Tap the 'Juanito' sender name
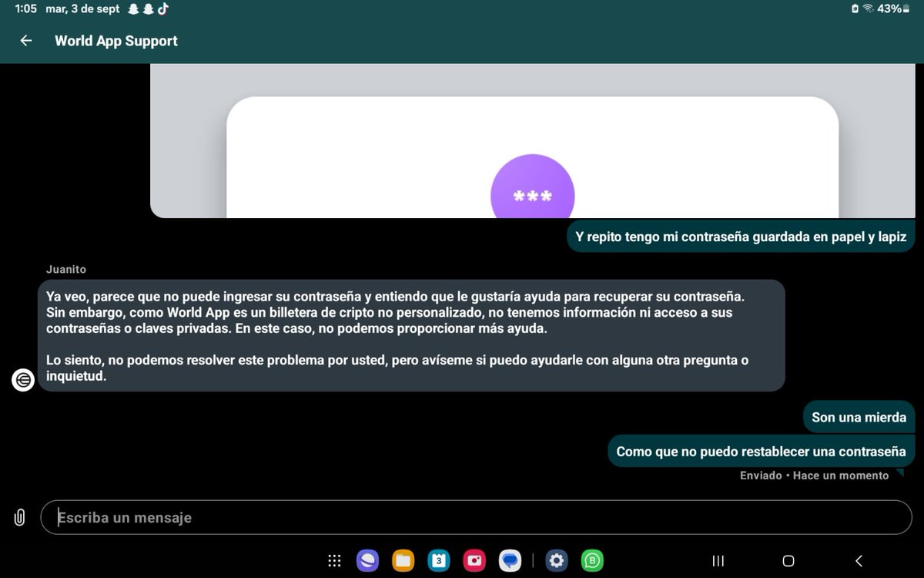Image resolution: width=924 pixels, height=578 pixels. coord(65,269)
